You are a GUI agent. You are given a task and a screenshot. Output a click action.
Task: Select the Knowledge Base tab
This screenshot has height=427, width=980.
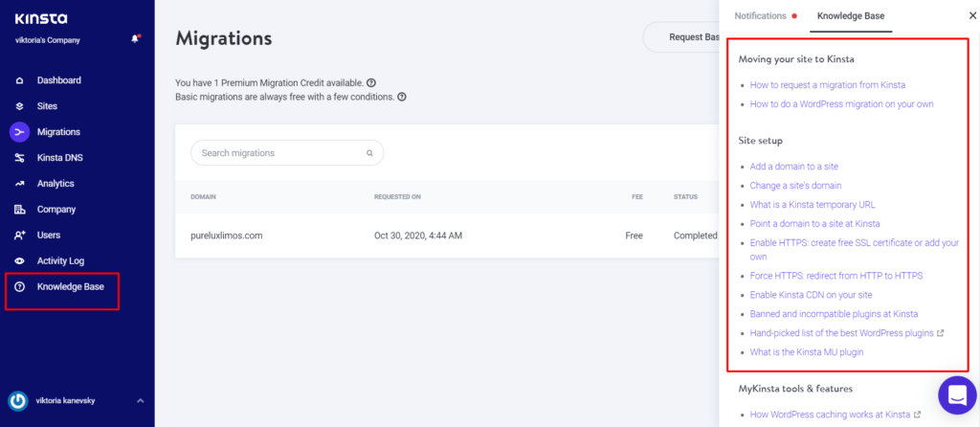[x=851, y=16]
